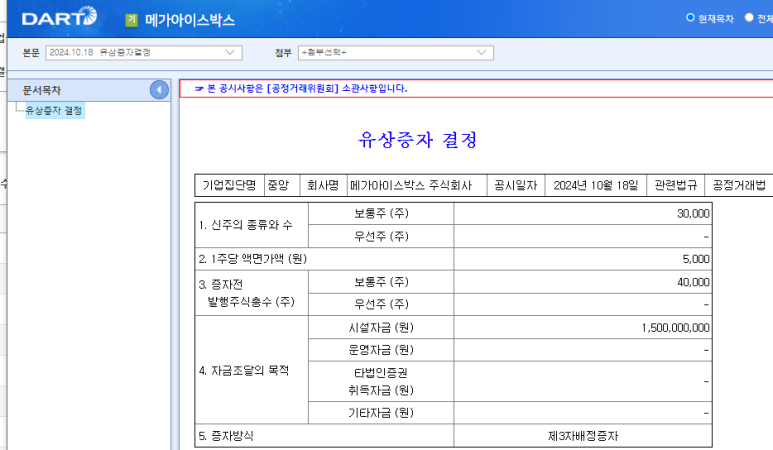773x450 pixels.
Task: Click the 2024년 10월 18일 date cell
Action: 596,185
